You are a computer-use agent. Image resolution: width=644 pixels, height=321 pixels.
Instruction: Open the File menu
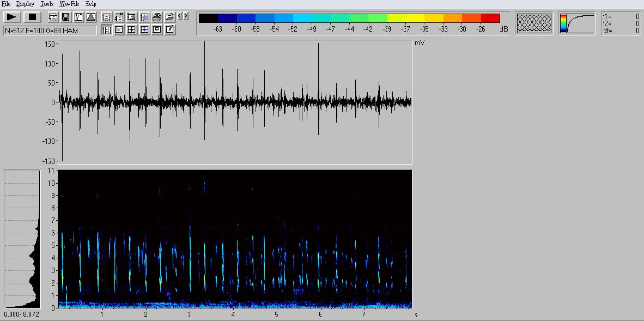(x=5, y=4)
